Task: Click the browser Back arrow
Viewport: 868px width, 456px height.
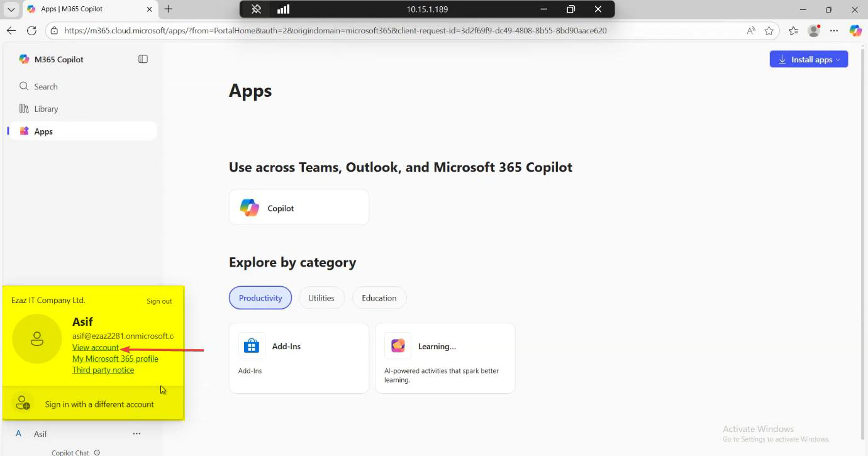Action: click(11, 30)
